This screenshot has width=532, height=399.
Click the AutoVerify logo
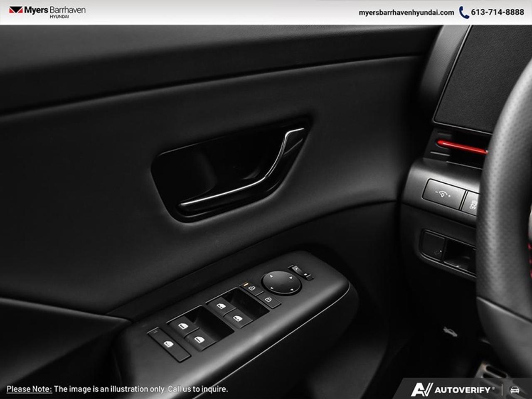(453, 389)
